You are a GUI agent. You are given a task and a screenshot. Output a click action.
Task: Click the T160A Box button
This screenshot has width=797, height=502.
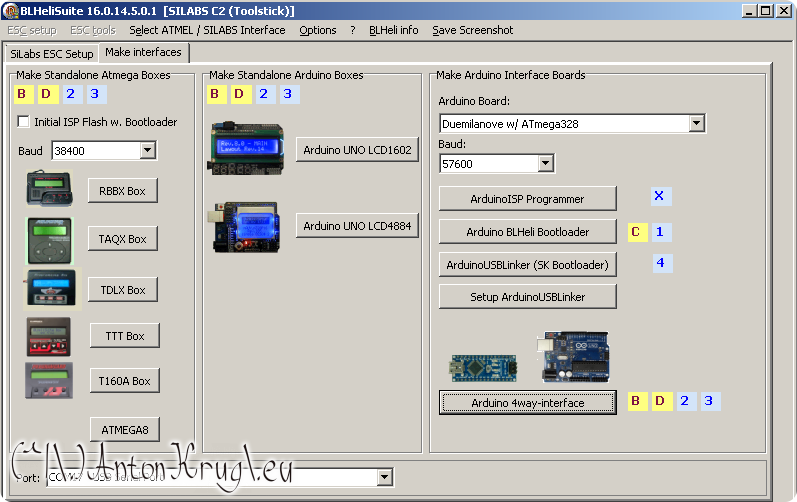click(x=125, y=381)
